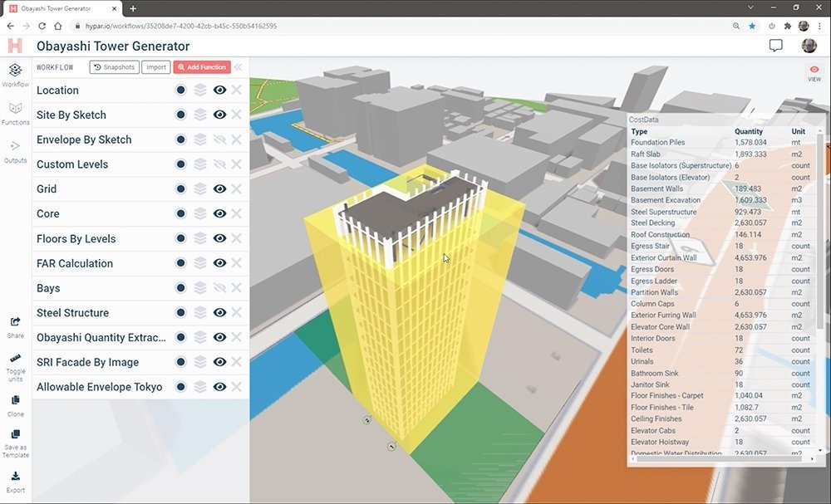Open the user profile avatar in Hypar
The height and width of the screenshot is (504, 831).
tap(809, 46)
